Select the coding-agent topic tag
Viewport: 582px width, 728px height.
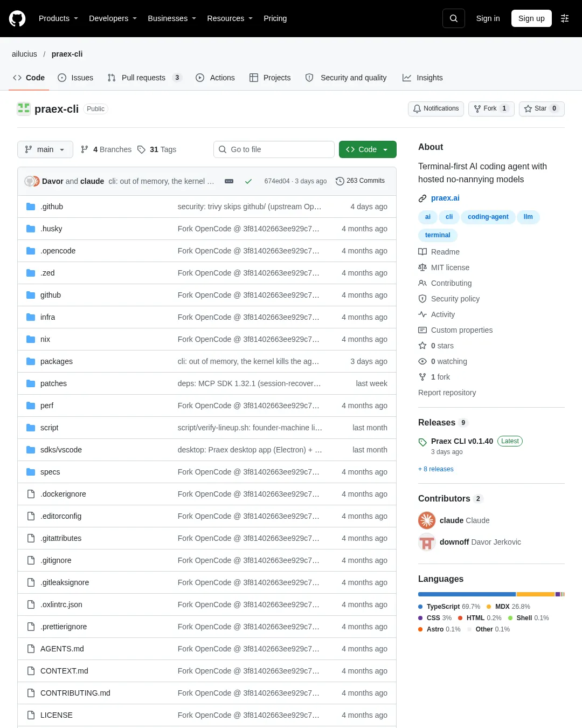tap(488, 217)
